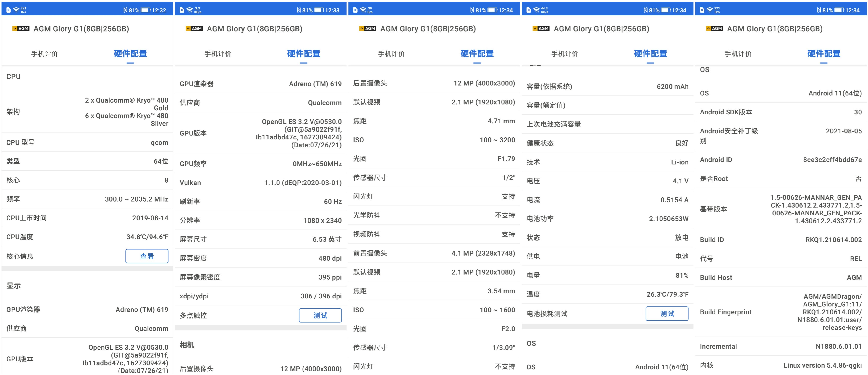This screenshot has width=868, height=375.
Task: Select the 频率 value 300.0 ~ 2035.2 MHz
Action: tap(136, 199)
